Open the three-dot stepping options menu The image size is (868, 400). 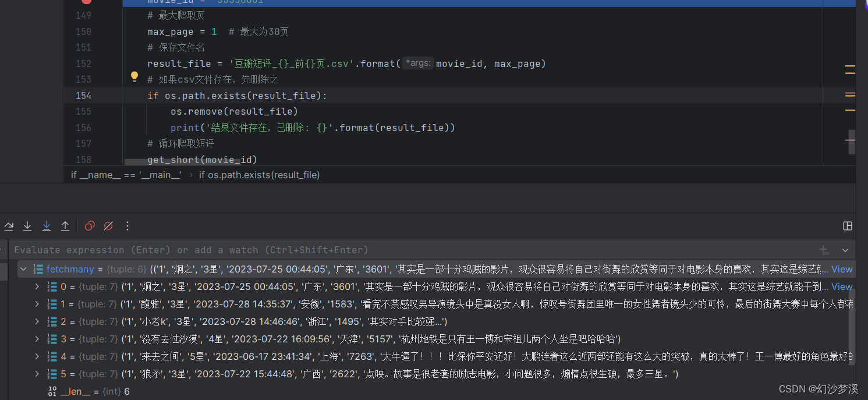click(127, 226)
